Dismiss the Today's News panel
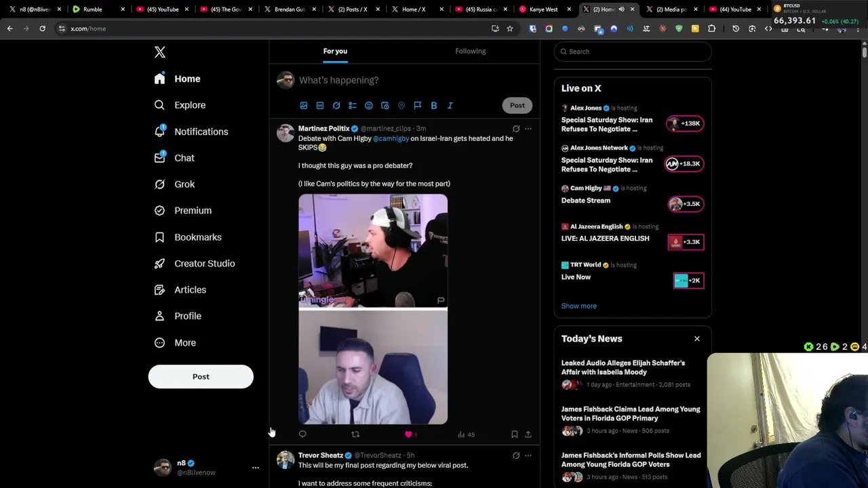The image size is (868, 488). tap(696, 339)
